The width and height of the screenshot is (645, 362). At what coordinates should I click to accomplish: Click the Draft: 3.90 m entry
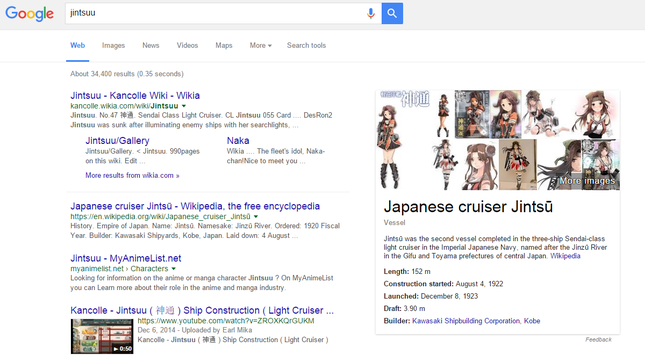[404, 309]
